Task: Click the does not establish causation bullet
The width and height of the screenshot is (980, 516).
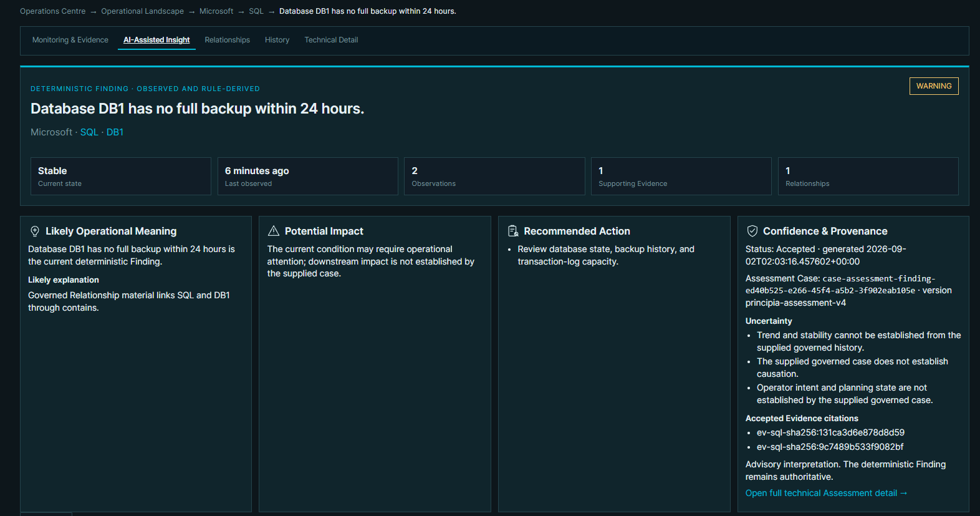Action: tap(852, 368)
